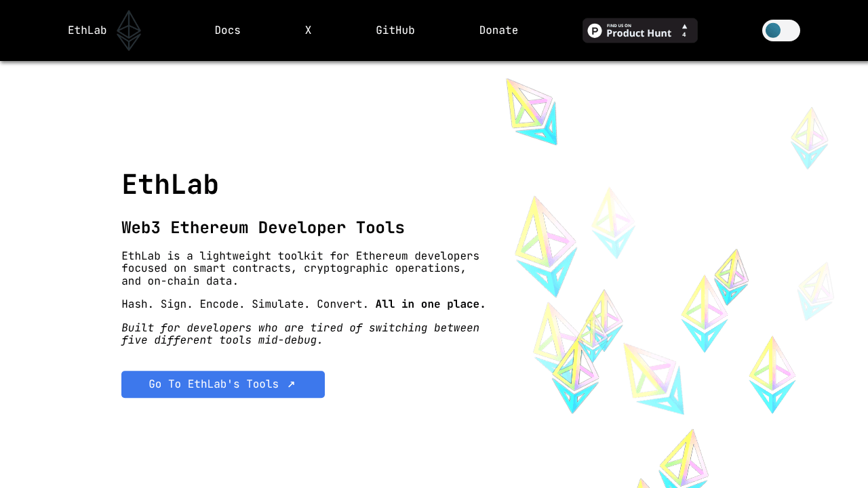
Task: Click 'EthLab is a lightweight toolkit' paragraph
Action: [300, 268]
